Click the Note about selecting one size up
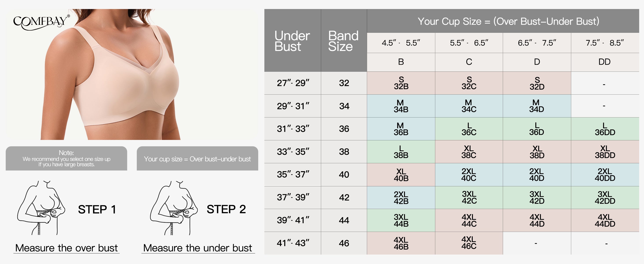The width and height of the screenshot is (644, 264). tap(66, 158)
